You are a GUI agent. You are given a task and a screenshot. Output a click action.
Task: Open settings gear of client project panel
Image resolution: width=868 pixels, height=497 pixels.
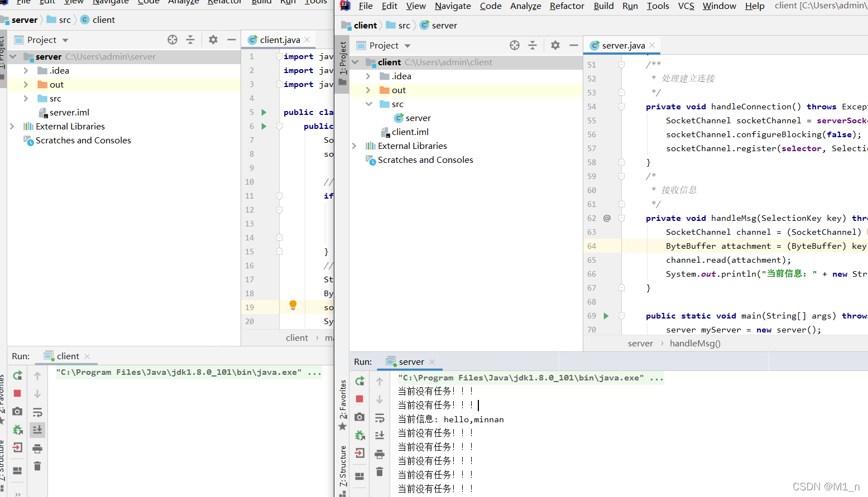click(555, 45)
